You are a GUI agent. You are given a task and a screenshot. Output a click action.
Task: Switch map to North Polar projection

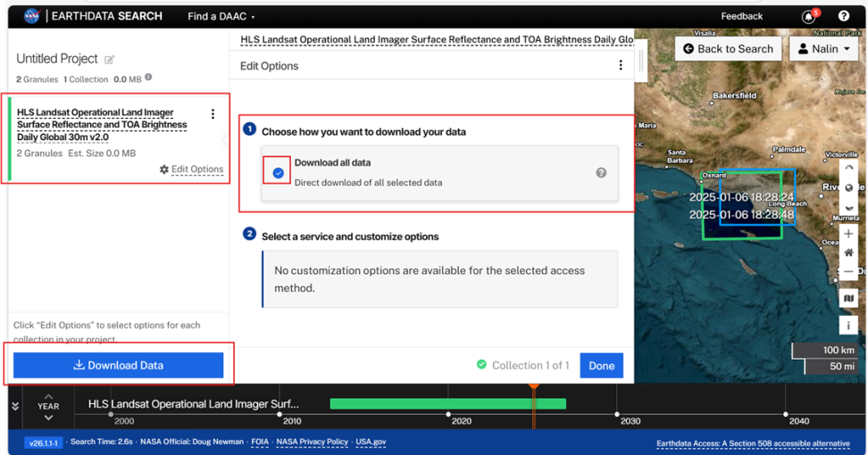[x=848, y=169]
